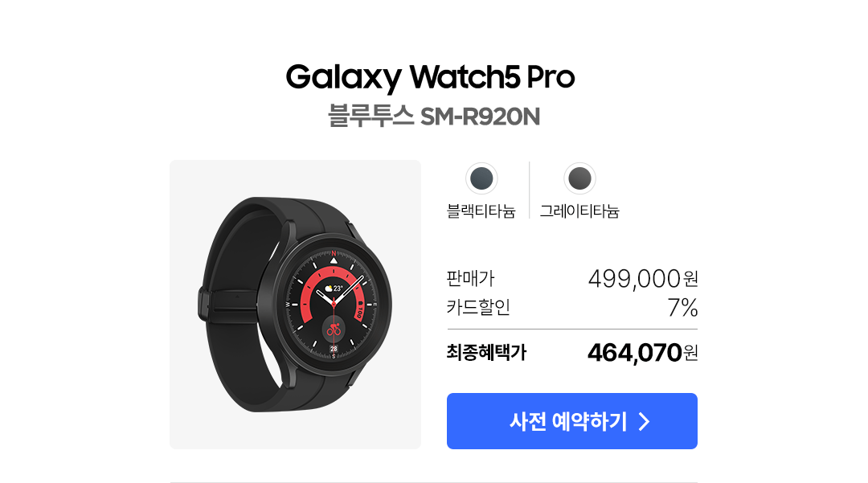This screenshot has height=483, width=868.
Task: Select the 블랙티타늄 color circle
Action: [481, 178]
